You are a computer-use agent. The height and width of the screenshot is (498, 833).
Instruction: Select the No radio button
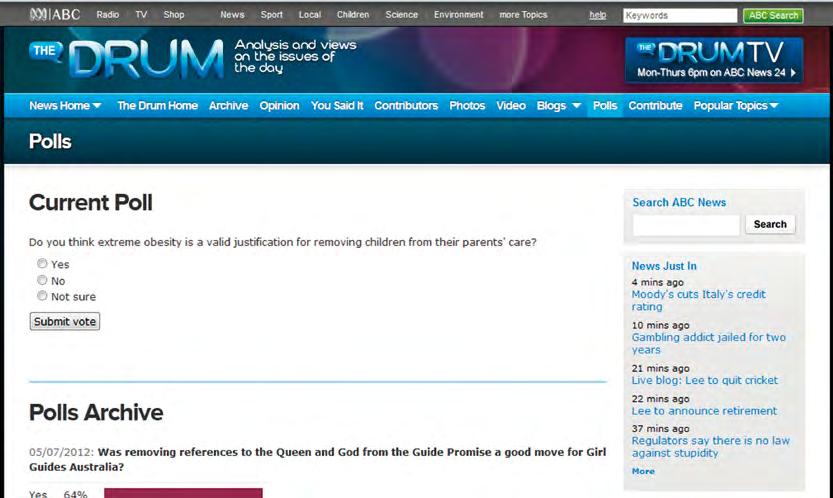pos(42,280)
